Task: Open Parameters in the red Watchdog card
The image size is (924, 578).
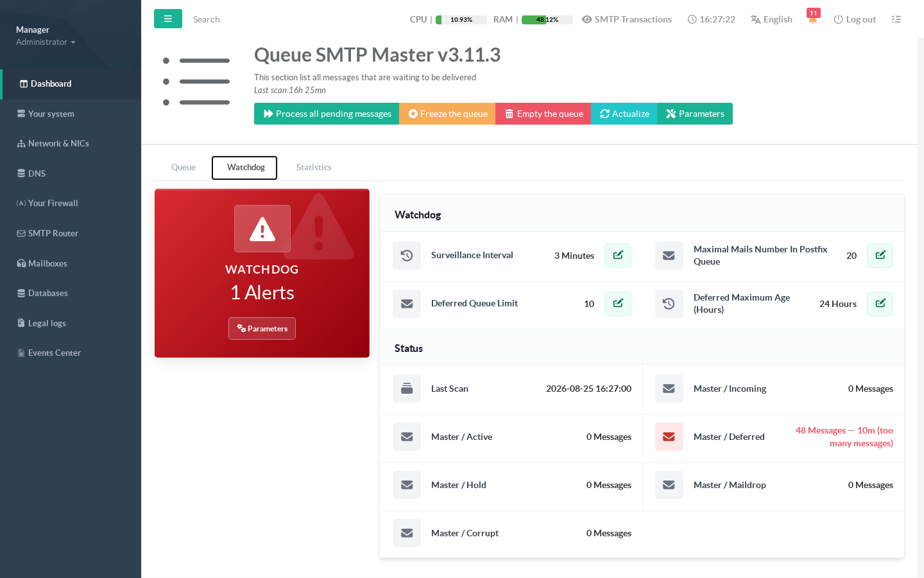Action: tap(262, 329)
